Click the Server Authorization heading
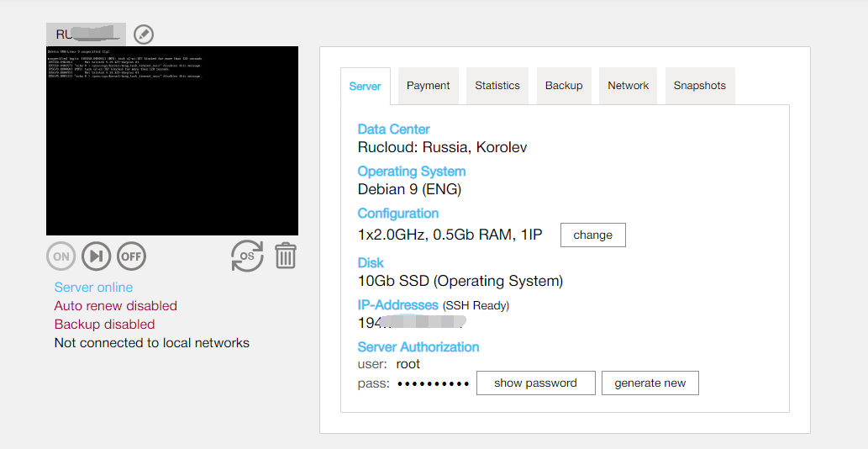 coord(418,347)
